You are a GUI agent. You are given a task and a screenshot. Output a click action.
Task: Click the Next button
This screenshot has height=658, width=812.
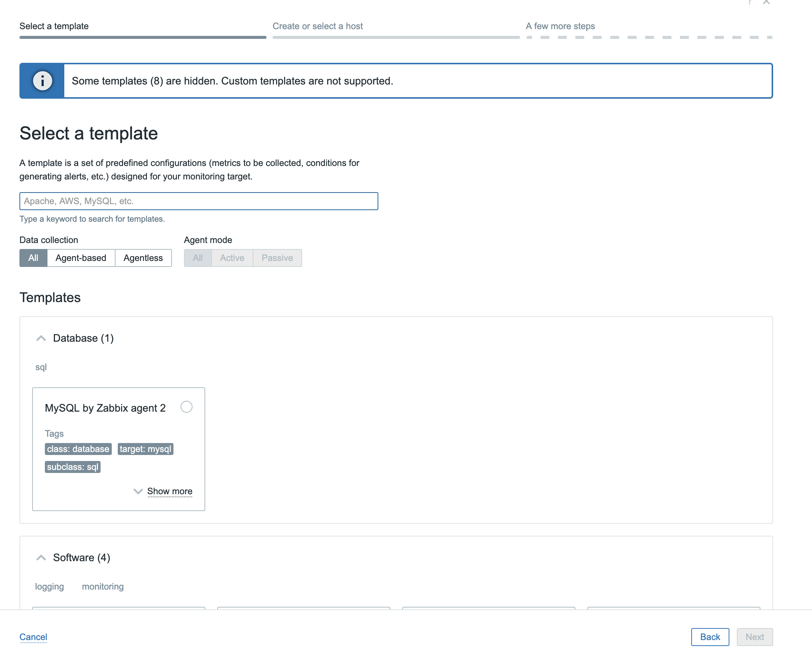[754, 637]
